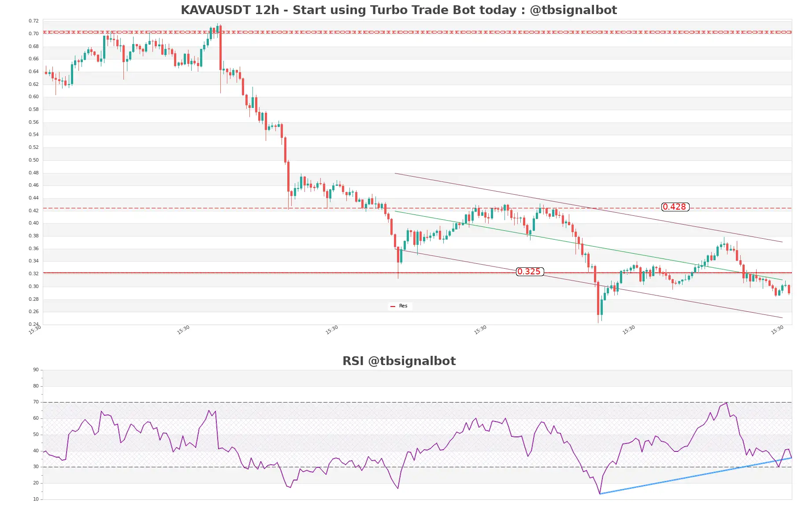798x532 pixels.
Task: Click the Res legend entry
Action: 400,306
